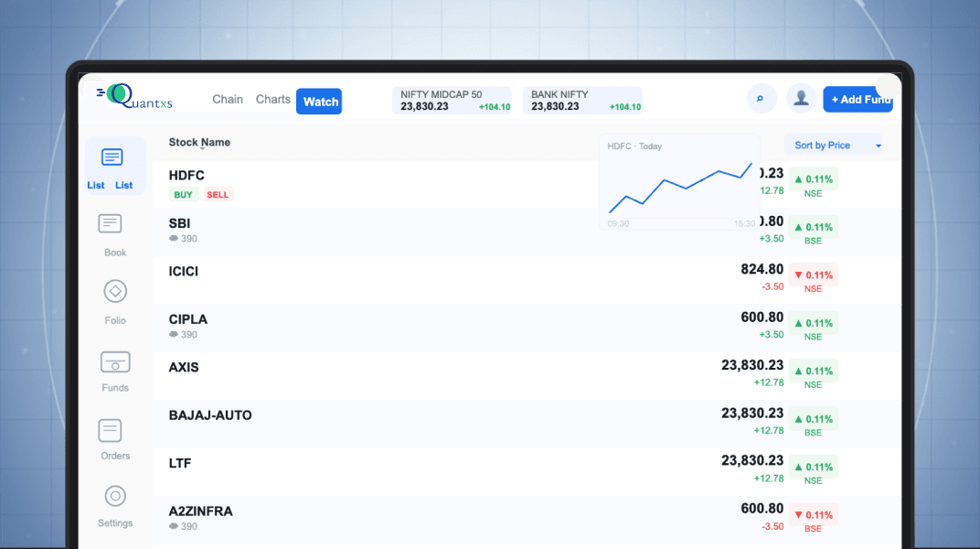Open the List view icon in sidebar

click(112, 157)
